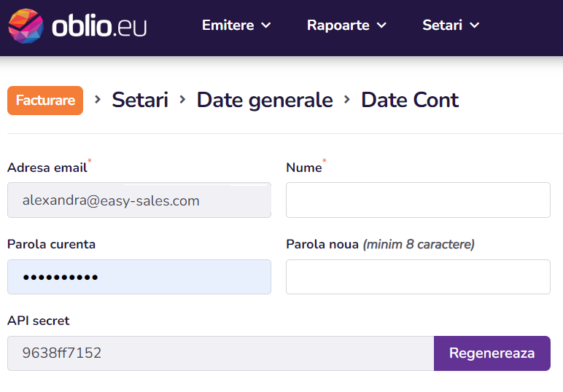Click the Date Cont breadcrumb title

click(x=410, y=100)
